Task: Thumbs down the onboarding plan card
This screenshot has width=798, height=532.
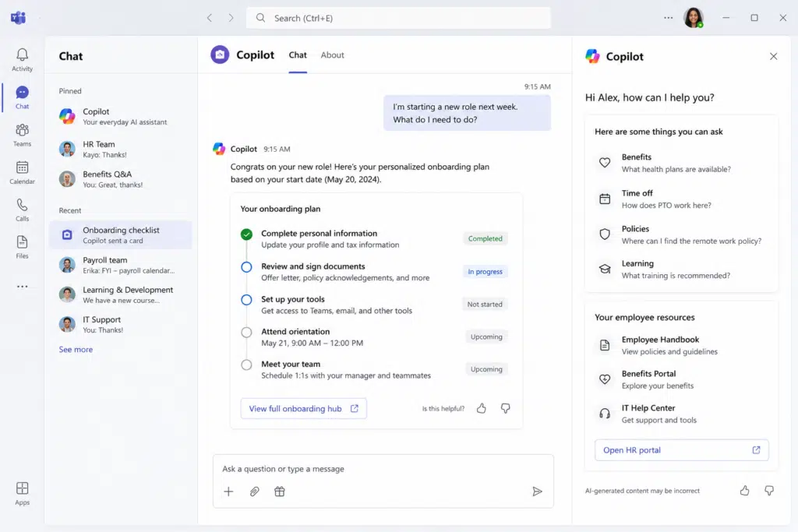Action: 505,408
